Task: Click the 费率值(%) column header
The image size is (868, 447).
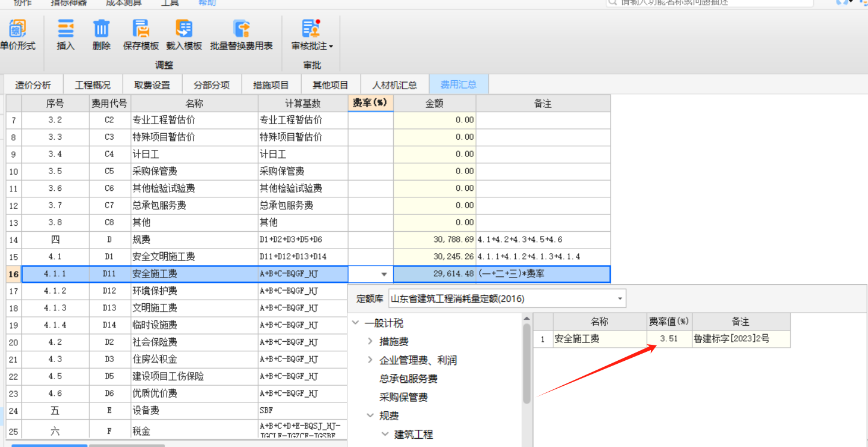Action: (x=669, y=322)
